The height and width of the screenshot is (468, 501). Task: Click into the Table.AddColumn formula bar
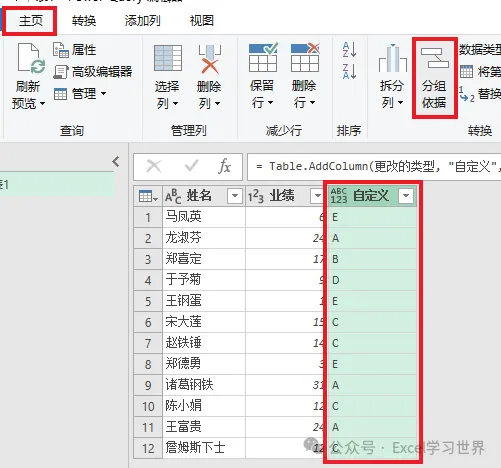(x=374, y=166)
